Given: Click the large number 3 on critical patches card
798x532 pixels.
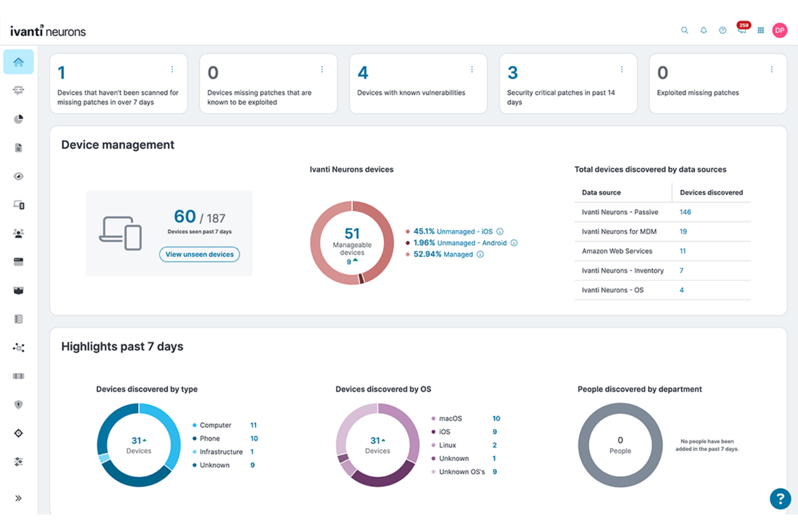Looking at the screenshot, I should [513, 73].
